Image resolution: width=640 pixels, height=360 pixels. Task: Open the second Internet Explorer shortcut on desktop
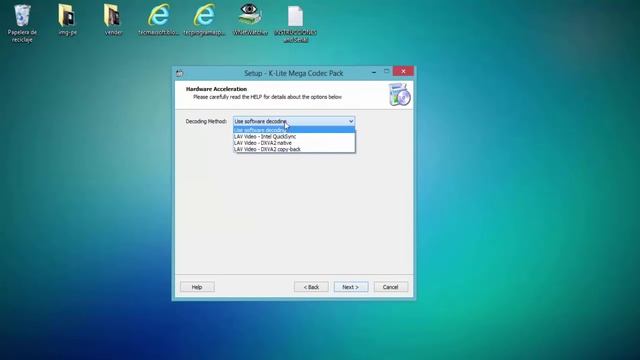(204, 20)
